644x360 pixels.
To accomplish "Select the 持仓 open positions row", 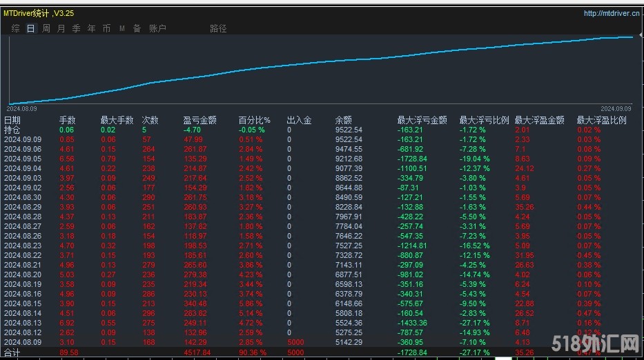I will click(x=12, y=130).
